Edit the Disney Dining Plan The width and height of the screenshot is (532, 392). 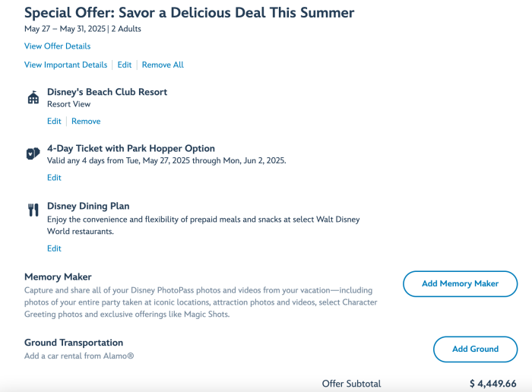click(x=54, y=248)
